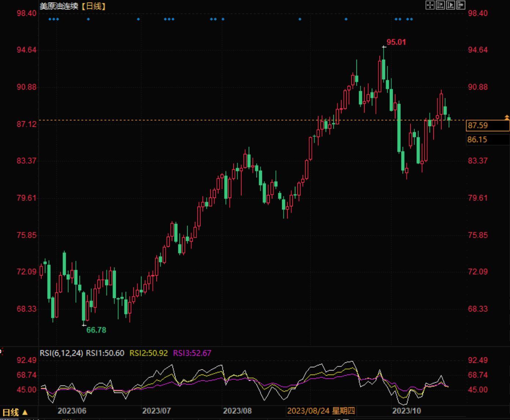510x420 pixels.
Task: Click the 2023/08/24 星期四 date marker
Action: pyautogui.click(x=321, y=411)
